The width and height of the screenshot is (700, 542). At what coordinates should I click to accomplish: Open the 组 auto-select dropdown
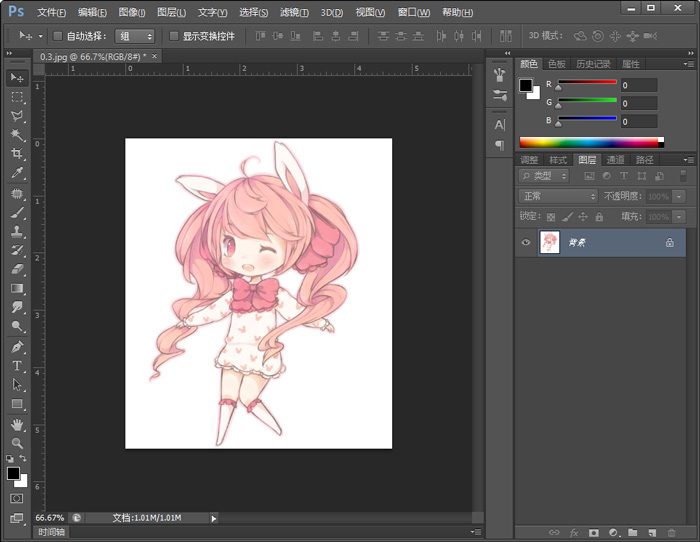[136, 36]
